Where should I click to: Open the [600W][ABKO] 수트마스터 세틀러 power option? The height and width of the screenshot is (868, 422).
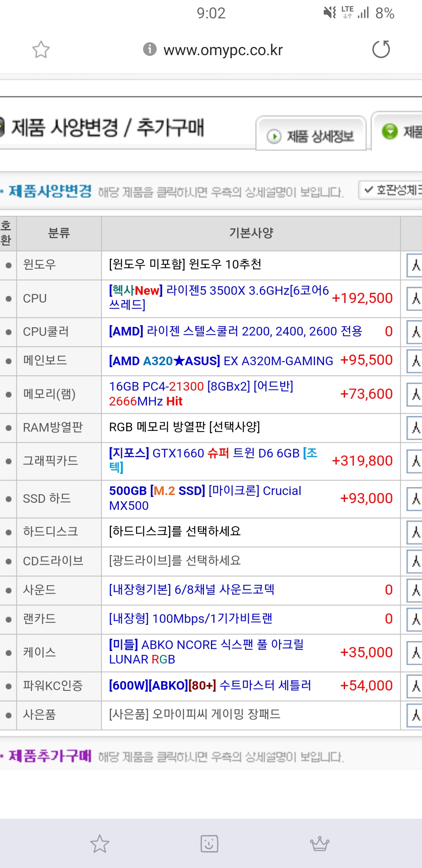coord(210,685)
